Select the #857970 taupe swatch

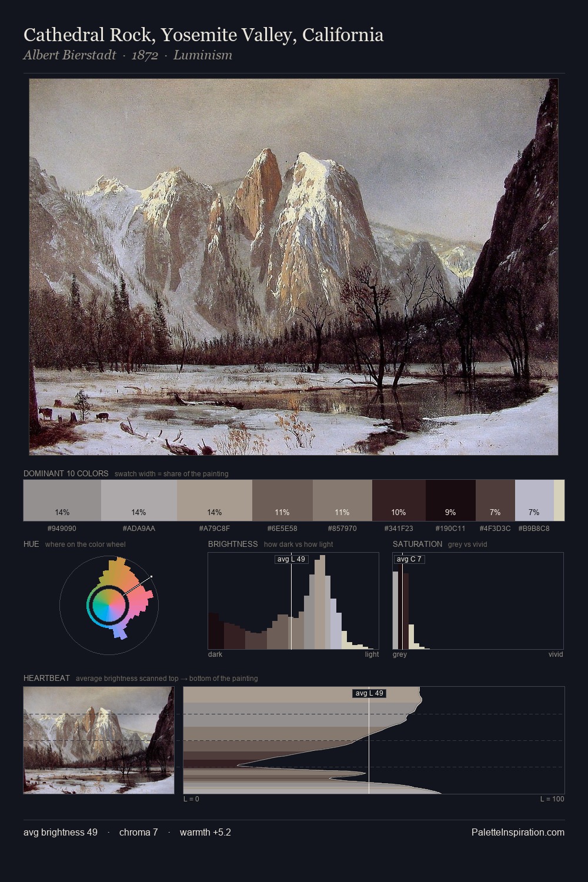pyautogui.click(x=342, y=500)
